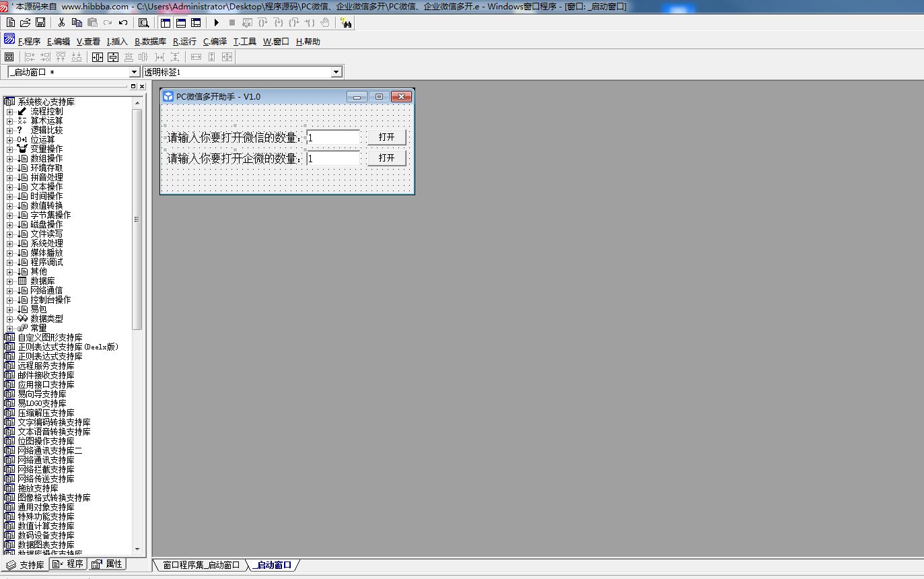
Task: Click the WeChat quantity input box
Action: point(333,137)
